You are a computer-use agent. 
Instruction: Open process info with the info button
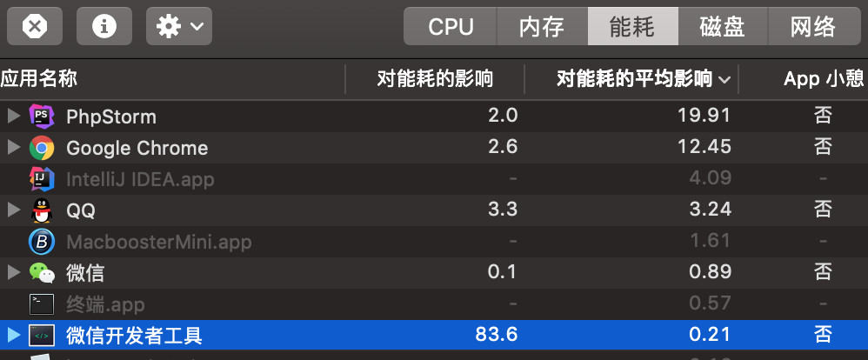[x=104, y=26]
